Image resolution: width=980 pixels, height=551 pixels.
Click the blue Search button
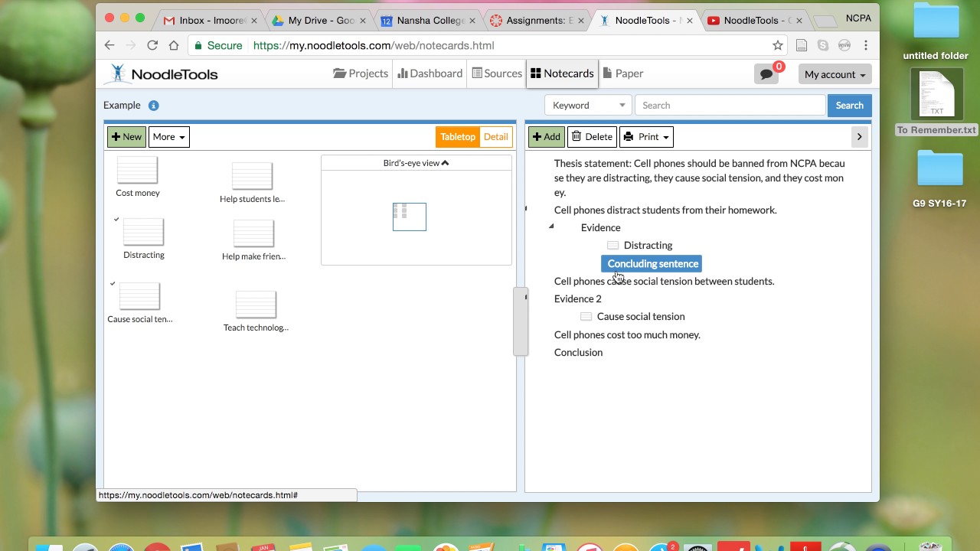849,106
